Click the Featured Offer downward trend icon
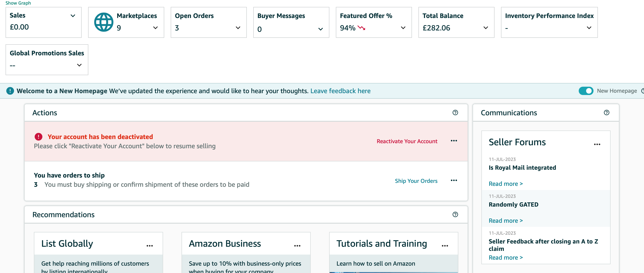644x273 pixels. [361, 28]
